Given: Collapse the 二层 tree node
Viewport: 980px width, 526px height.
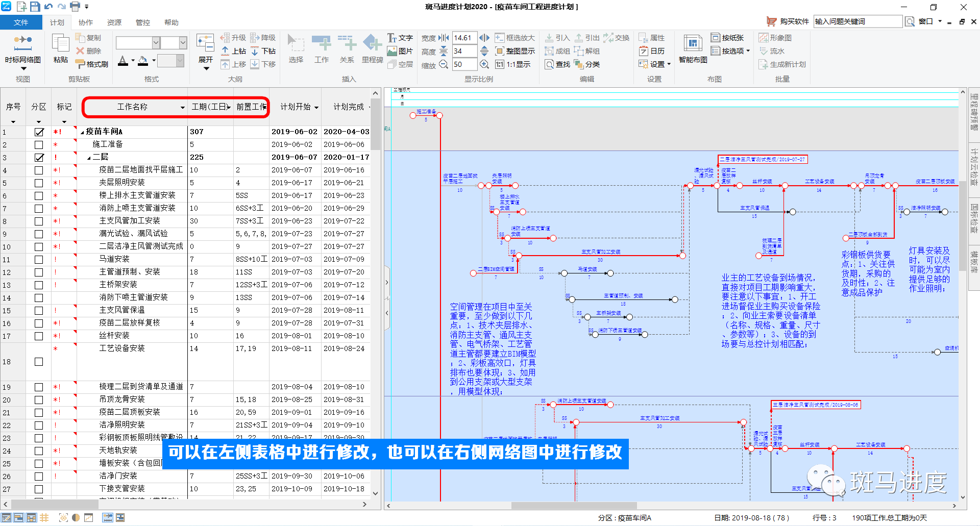Looking at the screenshot, I should [x=89, y=158].
